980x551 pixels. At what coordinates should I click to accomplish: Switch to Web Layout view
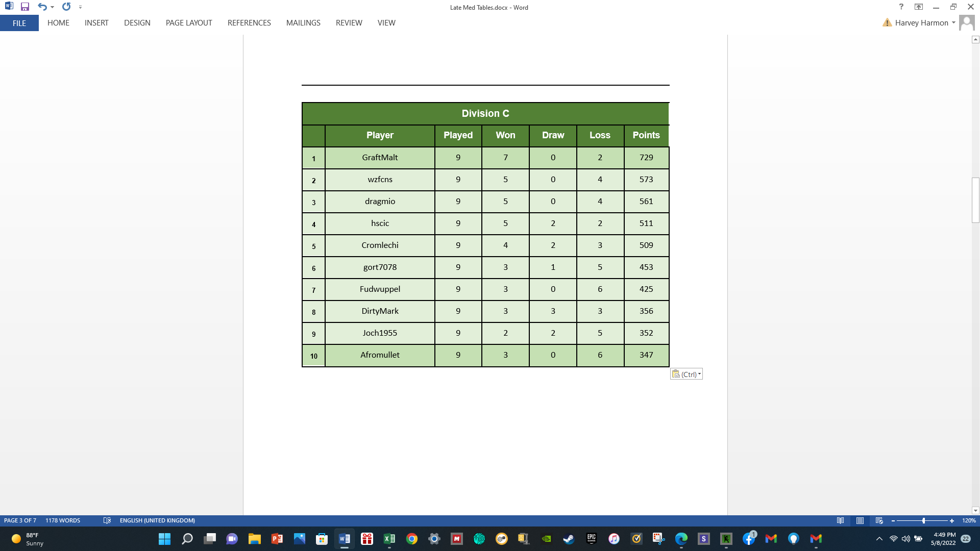click(x=879, y=520)
